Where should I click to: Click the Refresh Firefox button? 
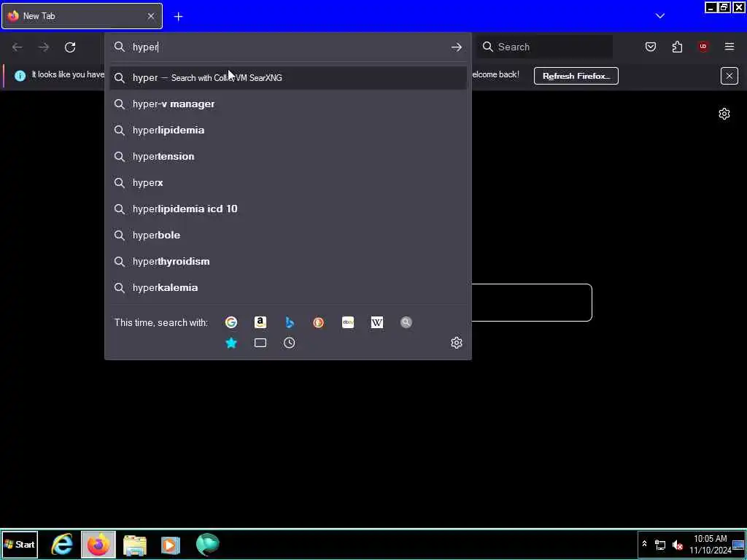point(576,76)
